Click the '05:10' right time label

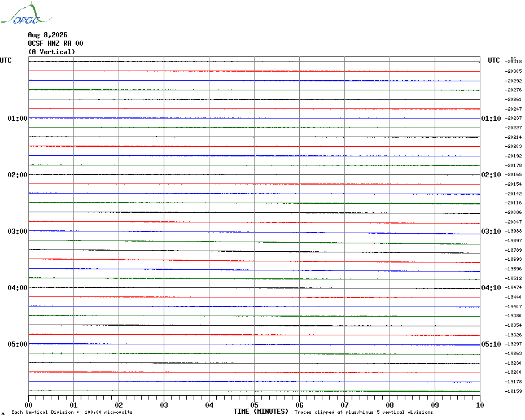point(491,344)
